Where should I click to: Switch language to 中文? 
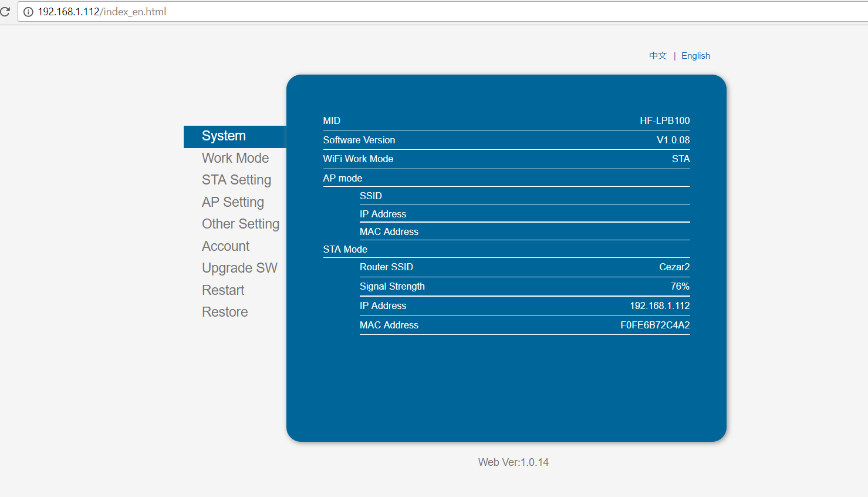(658, 56)
